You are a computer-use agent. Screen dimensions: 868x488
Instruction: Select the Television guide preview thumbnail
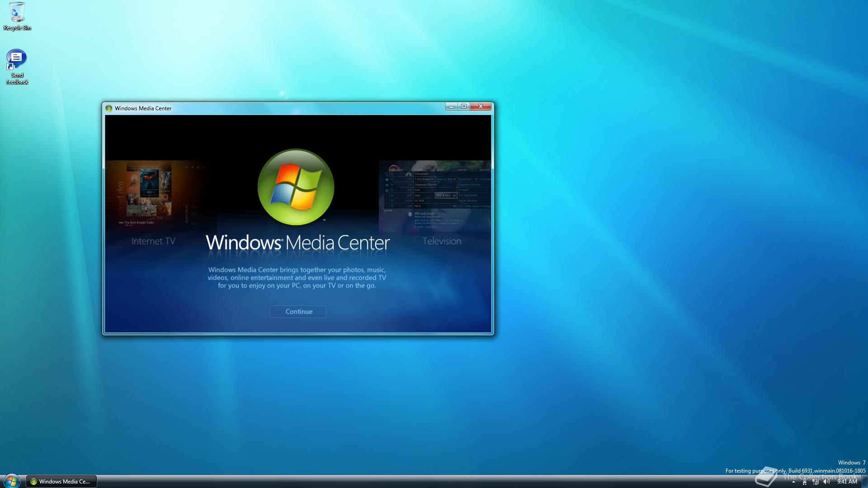pos(435,196)
